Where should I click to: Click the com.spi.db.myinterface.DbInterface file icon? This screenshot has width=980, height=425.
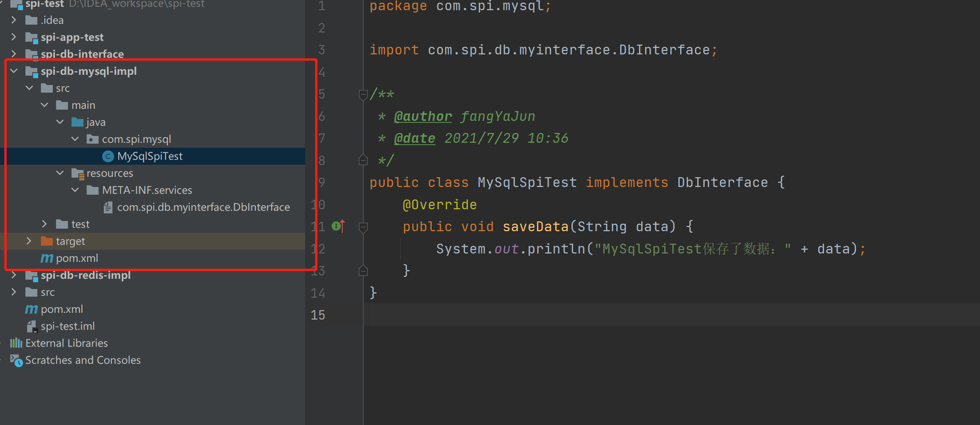(108, 207)
